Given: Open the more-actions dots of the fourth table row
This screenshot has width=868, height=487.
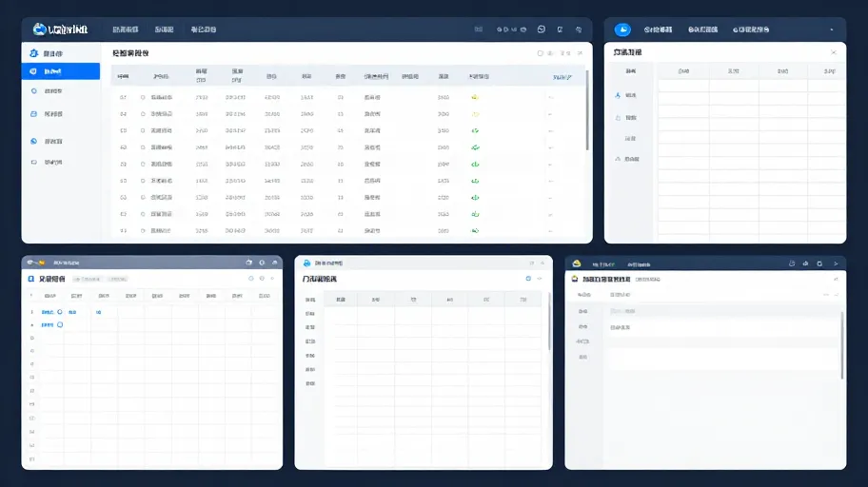Looking at the screenshot, I should tap(550, 147).
